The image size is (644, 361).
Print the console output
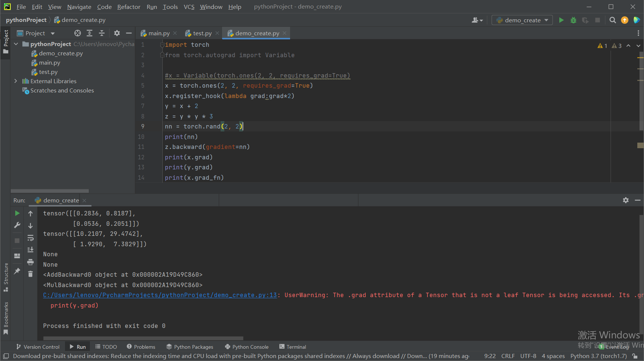click(30, 262)
